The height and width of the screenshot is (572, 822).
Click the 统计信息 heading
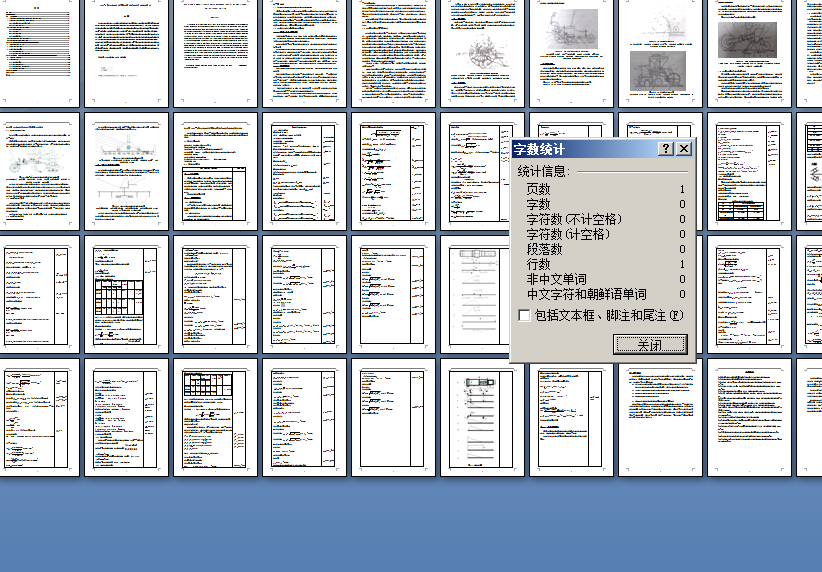[543, 171]
